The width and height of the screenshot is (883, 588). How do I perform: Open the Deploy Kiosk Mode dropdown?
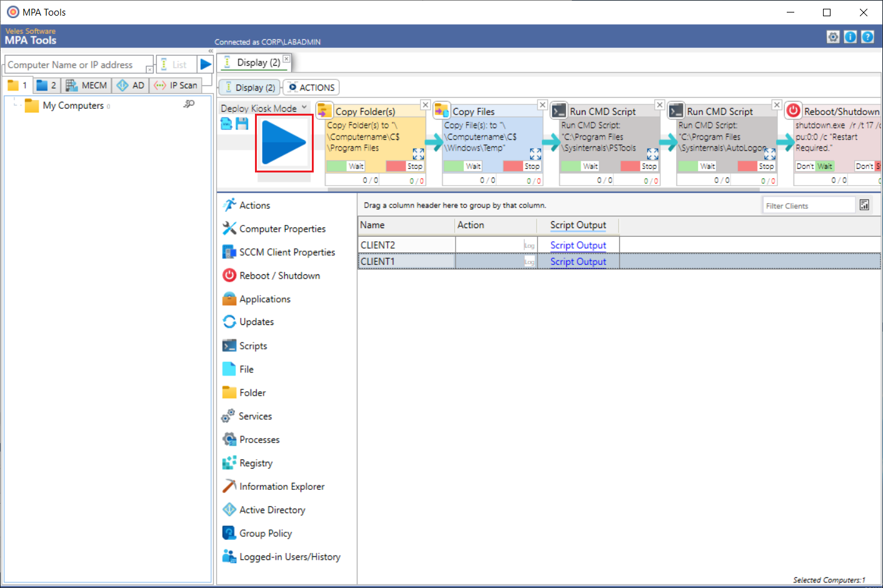click(304, 107)
